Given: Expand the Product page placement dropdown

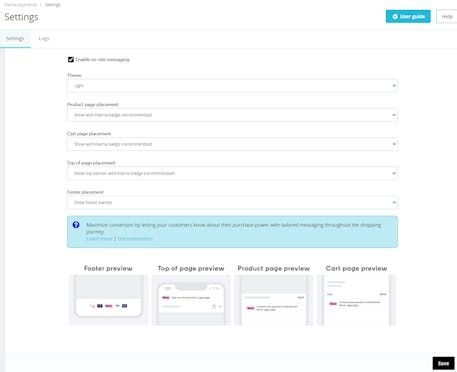Looking at the screenshot, I should [232, 115].
